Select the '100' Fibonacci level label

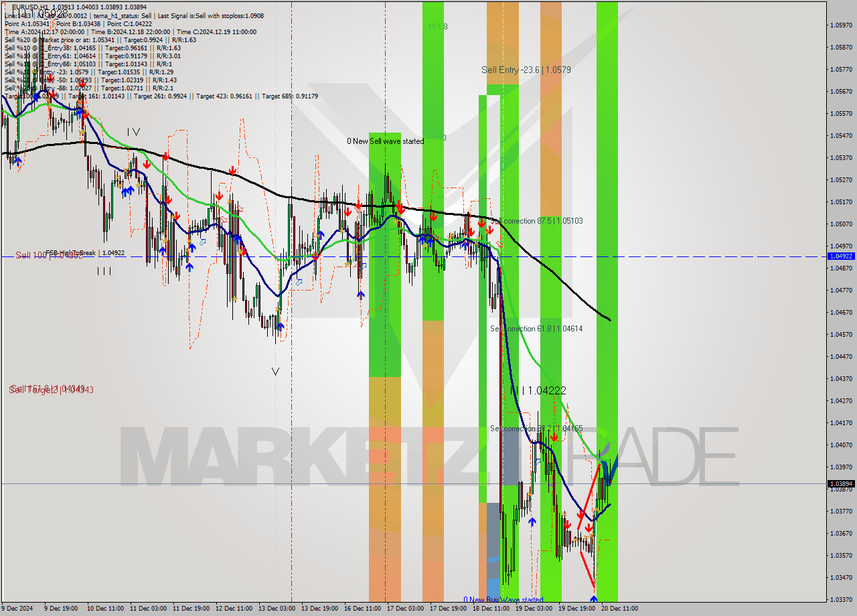(x=440, y=137)
